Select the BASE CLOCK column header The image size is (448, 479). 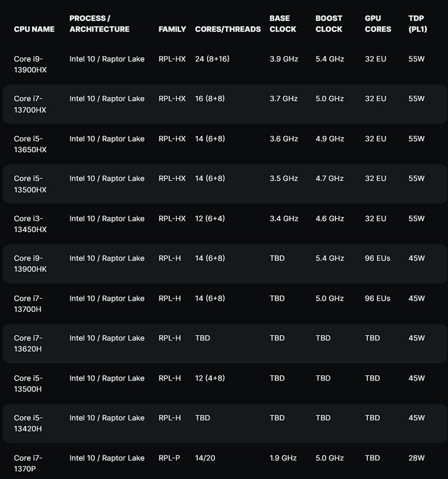283,24
